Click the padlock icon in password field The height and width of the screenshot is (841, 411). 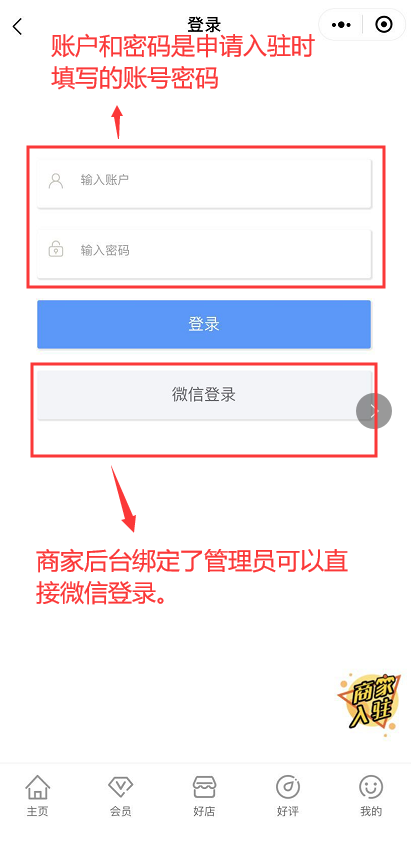[x=56, y=249]
